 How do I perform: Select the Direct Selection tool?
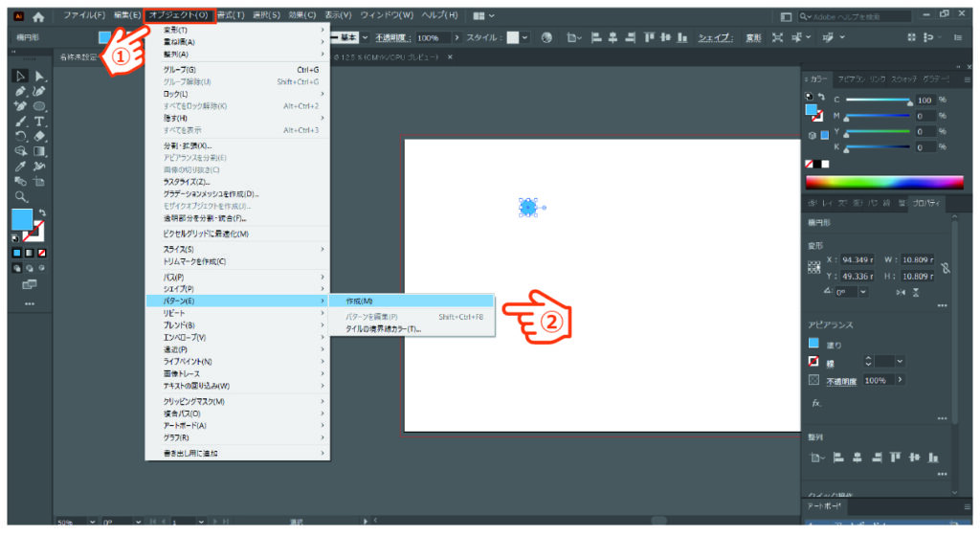pos(39,76)
